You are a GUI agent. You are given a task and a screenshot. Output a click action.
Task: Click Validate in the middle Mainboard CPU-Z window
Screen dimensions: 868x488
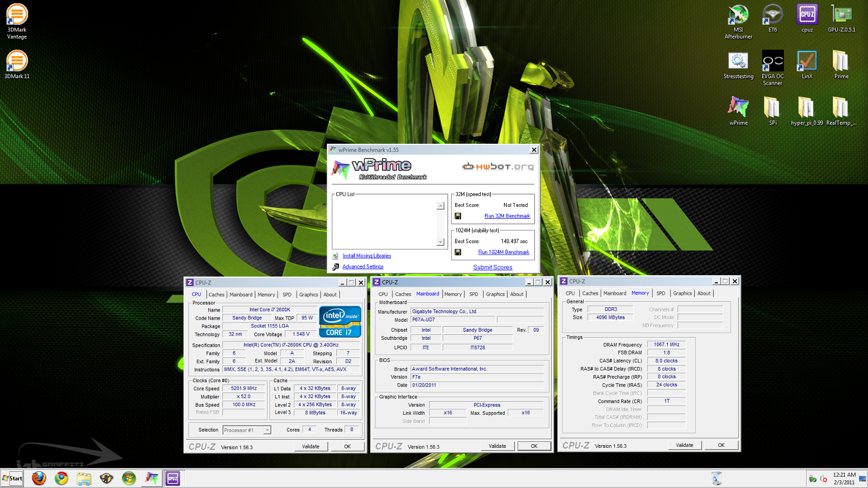(497, 446)
